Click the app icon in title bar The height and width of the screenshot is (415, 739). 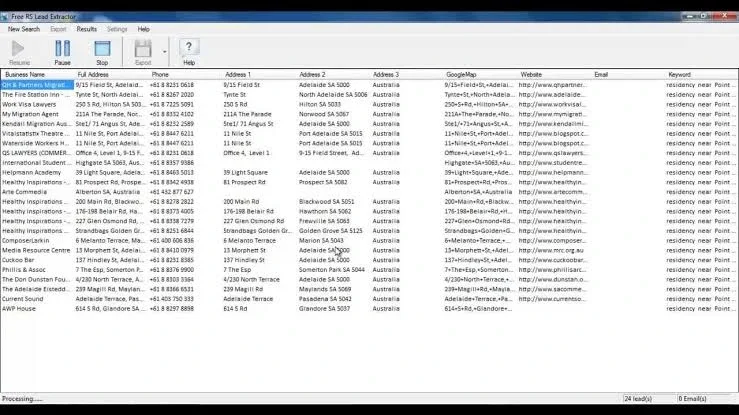(x=5, y=16)
